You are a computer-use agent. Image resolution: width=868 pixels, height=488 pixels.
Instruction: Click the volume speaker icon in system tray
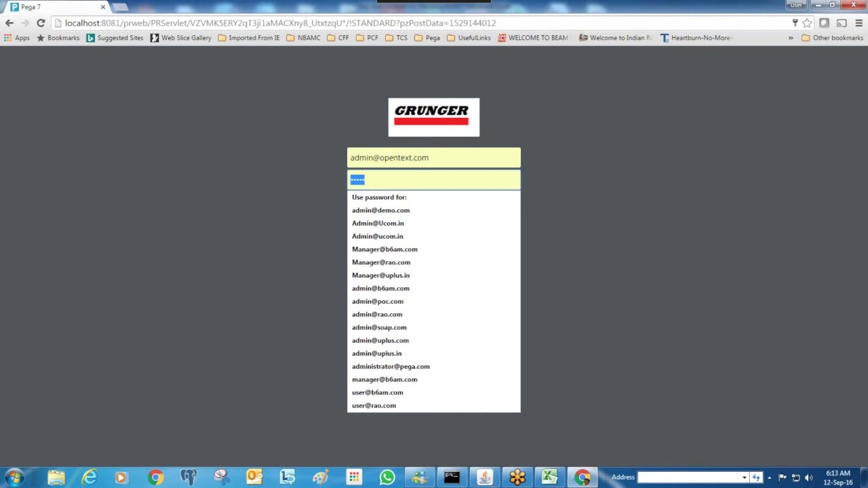808,477
